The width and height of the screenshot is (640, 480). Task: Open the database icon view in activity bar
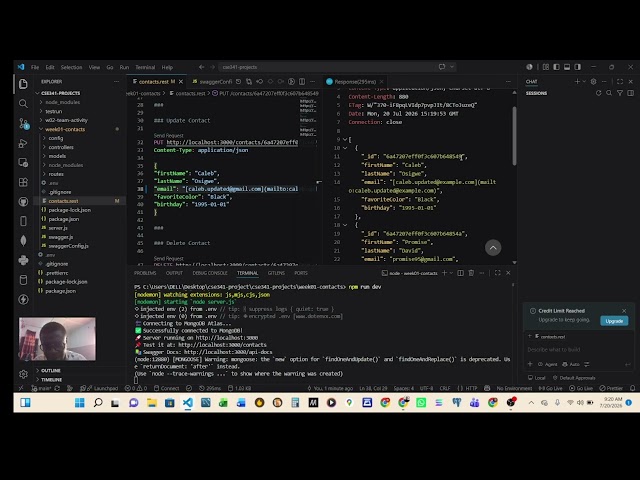23,280
